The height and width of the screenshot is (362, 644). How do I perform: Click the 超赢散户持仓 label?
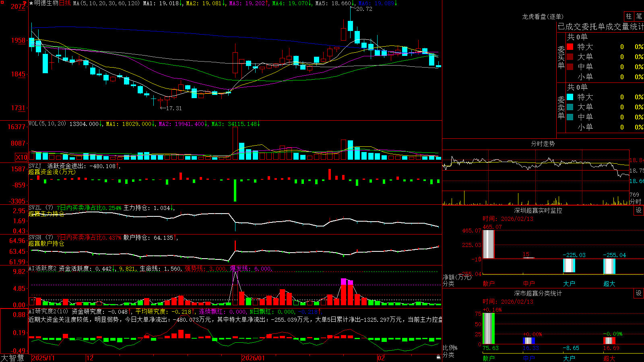[x=46, y=243]
